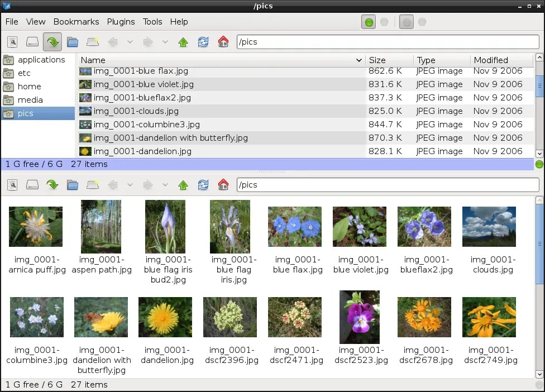Open the Name column sort dropdown arrow
The height and width of the screenshot is (392, 545).
pos(360,60)
